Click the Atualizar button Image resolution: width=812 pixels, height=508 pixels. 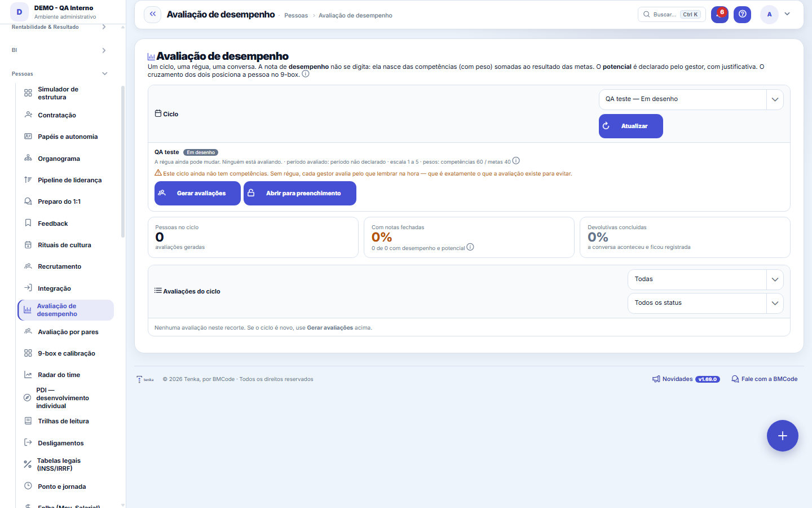[x=630, y=126]
